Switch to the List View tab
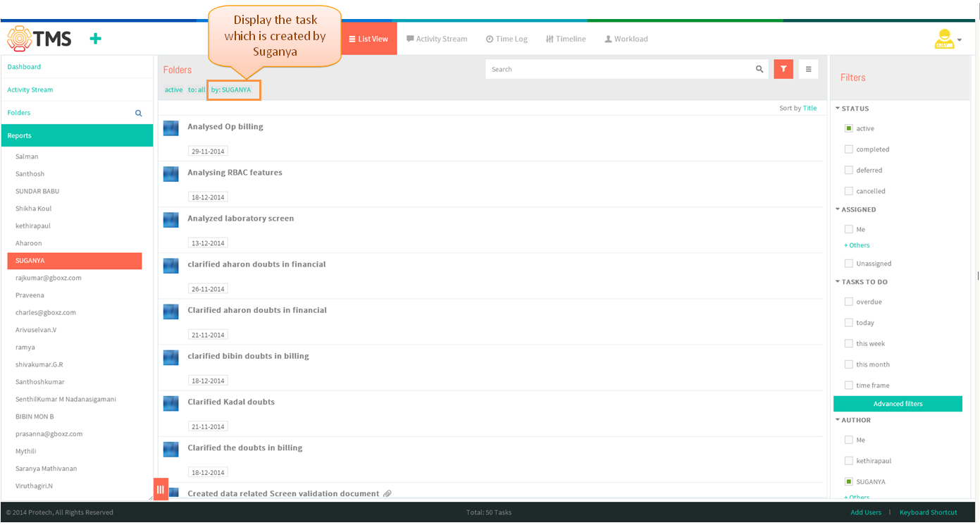Screen dimensions: 980x530 point(368,39)
